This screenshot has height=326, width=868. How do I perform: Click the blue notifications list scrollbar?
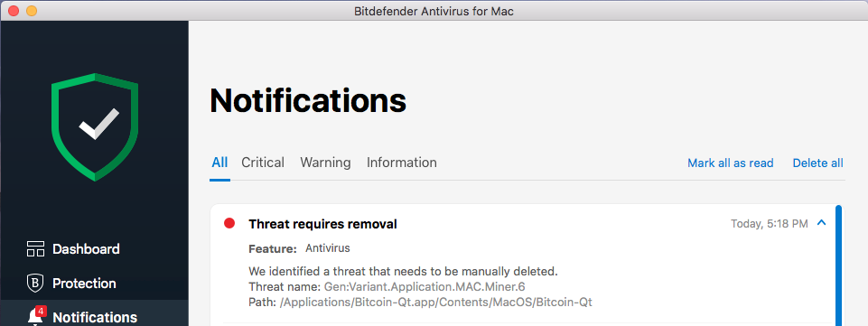point(839,265)
